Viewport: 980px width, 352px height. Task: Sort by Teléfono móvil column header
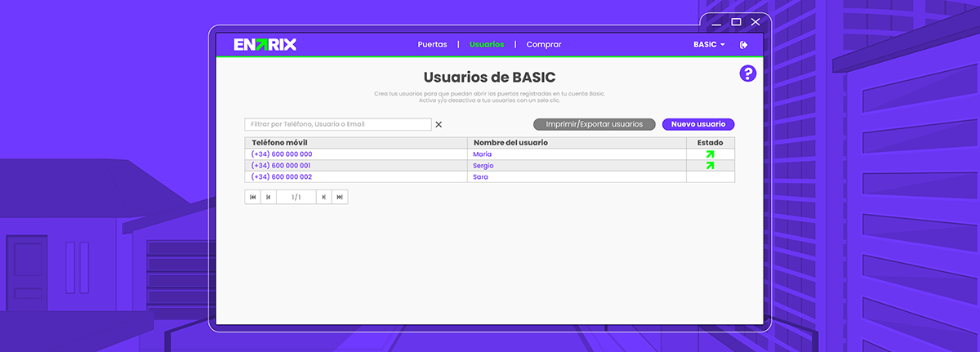(279, 143)
